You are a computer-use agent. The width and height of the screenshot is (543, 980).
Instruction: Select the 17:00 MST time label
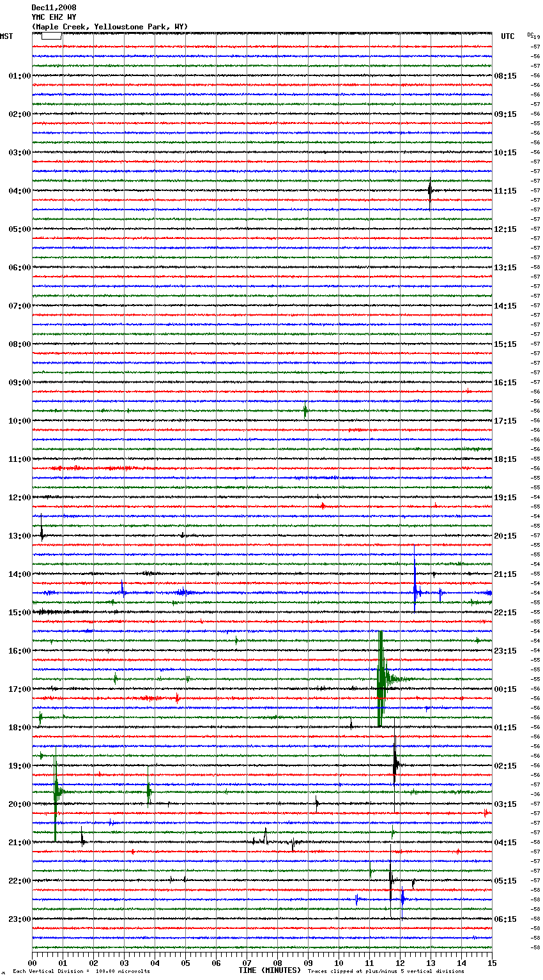coord(20,689)
